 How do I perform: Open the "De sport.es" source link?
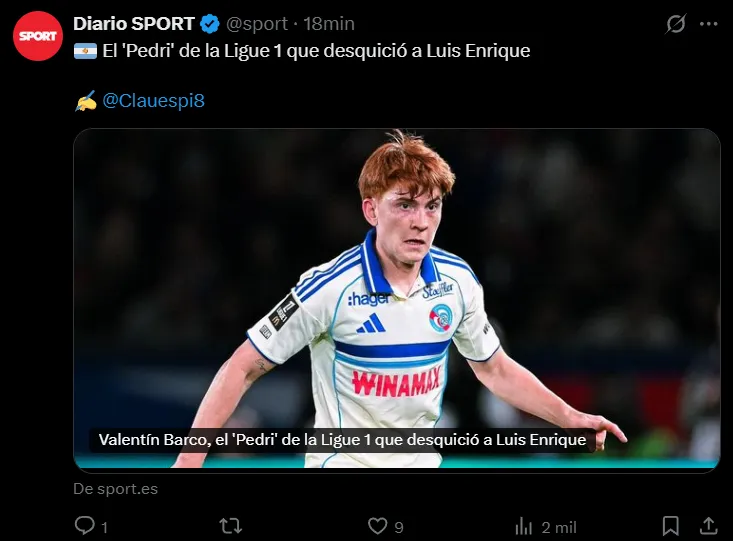(x=115, y=489)
